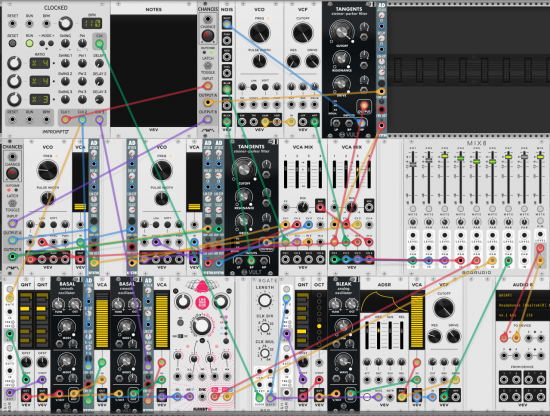Click the ADSR envelope curve display
The height and width of the screenshot is (416, 550).
pyautogui.click(x=384, y=302)
